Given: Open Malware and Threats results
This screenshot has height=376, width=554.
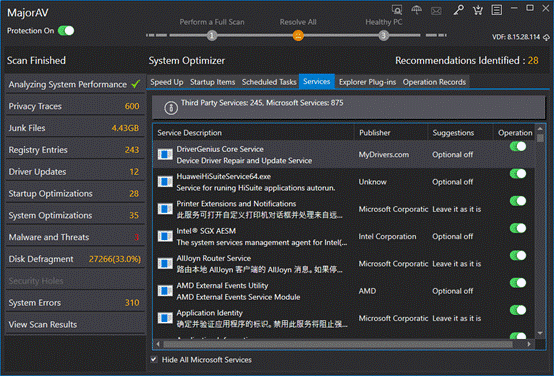Looking at the screenshot, I should tap(75, 237).
